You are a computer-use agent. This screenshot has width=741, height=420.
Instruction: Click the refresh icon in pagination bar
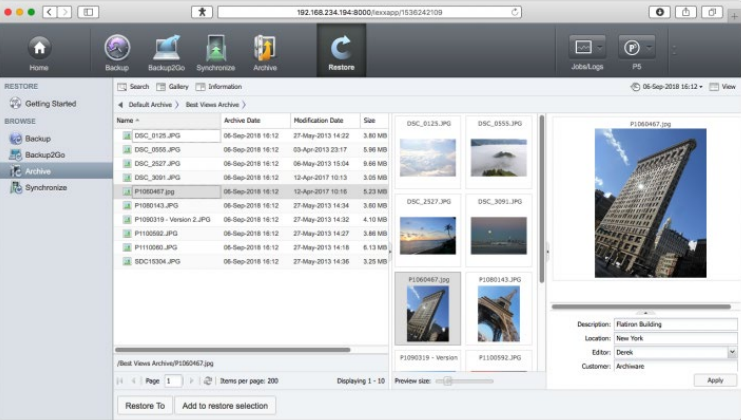(207, 381)
